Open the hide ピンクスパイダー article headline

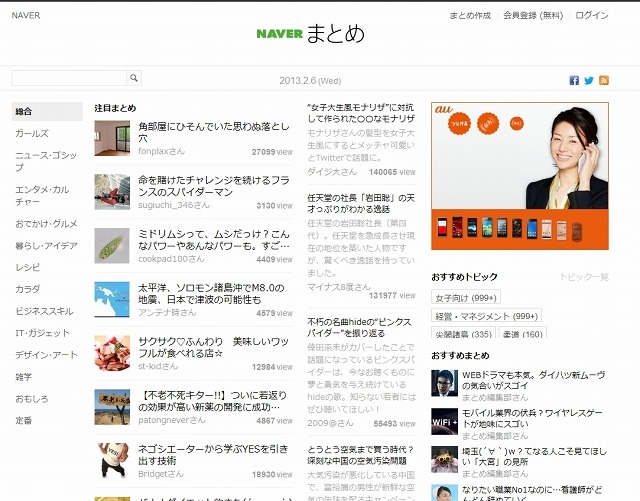pyautogui.click(x=359, y=327)
